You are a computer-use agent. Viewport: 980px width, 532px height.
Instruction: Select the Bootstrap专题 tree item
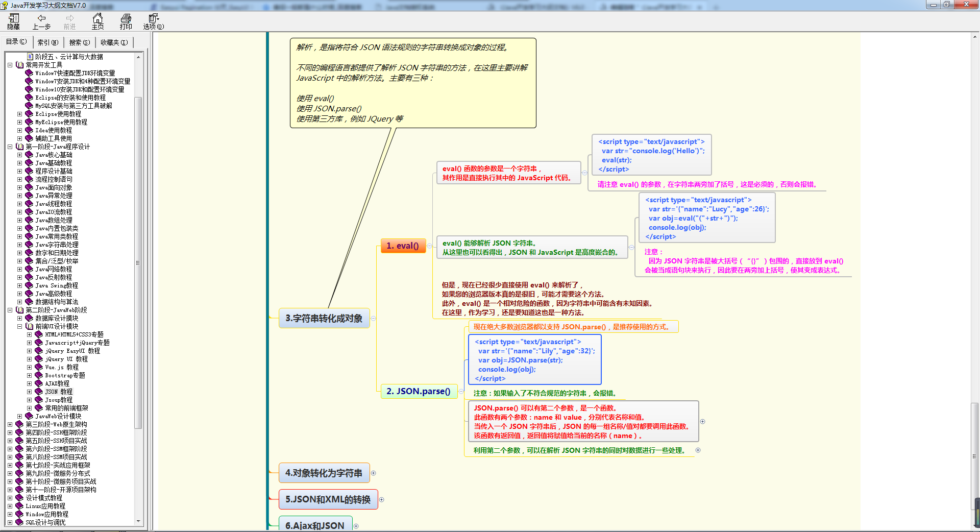click(65, 375)
